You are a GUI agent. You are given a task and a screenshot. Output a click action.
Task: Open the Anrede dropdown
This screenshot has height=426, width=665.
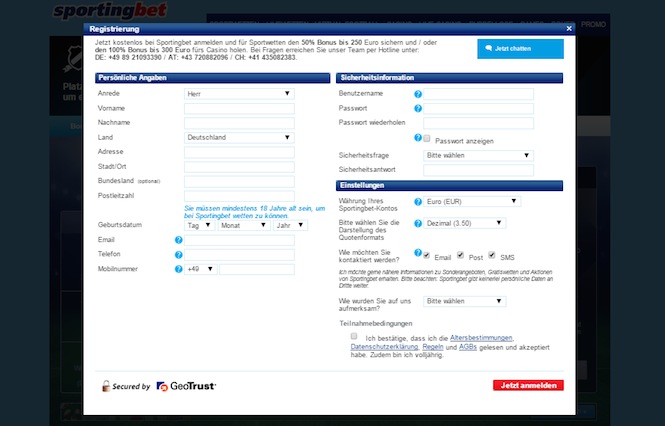coord(239,93)
